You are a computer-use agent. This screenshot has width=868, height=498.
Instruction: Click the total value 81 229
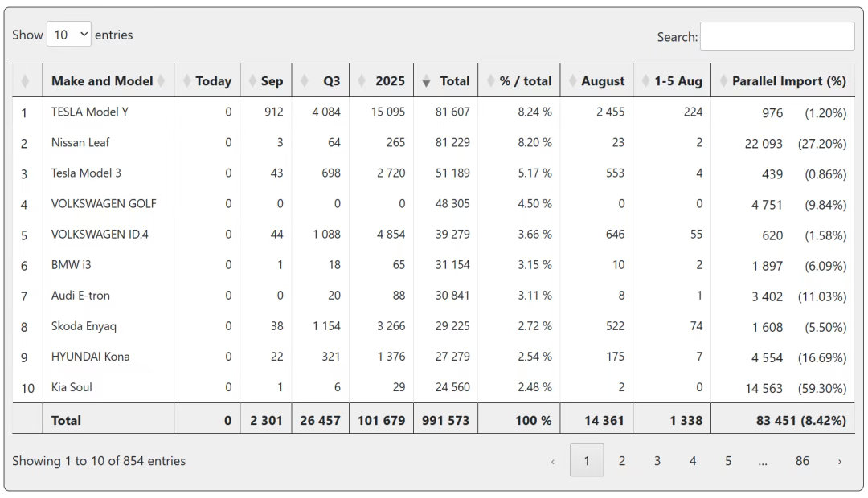point(452,142)
